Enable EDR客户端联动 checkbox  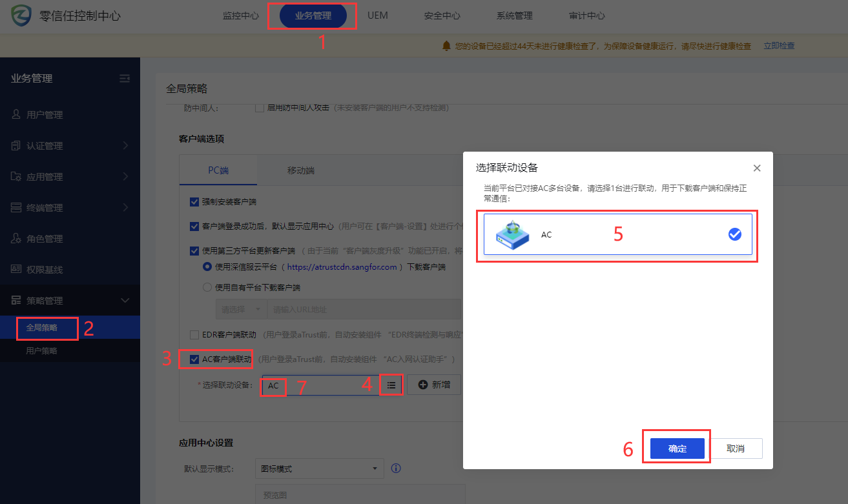pos(194,334)
